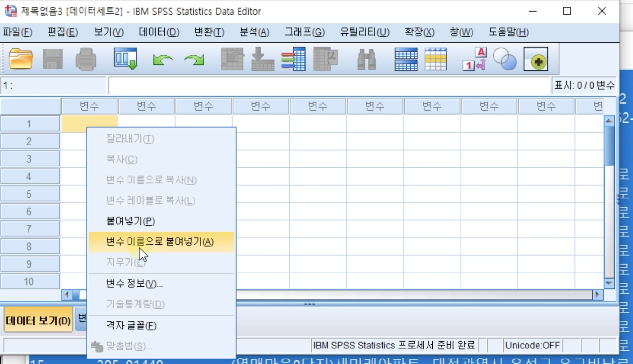Click the yellow Select Cases grid icon
The height and width of the screenshot is (364, 633).
[x=436, y=59]
